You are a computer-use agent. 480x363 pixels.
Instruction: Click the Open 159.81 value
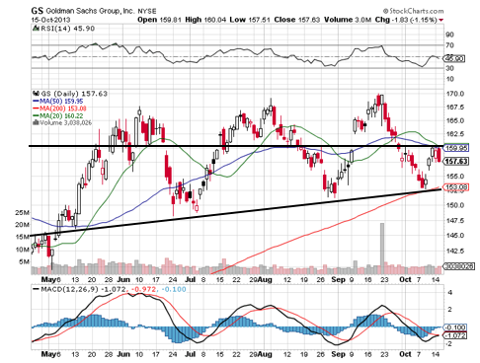tap(159, 20)
